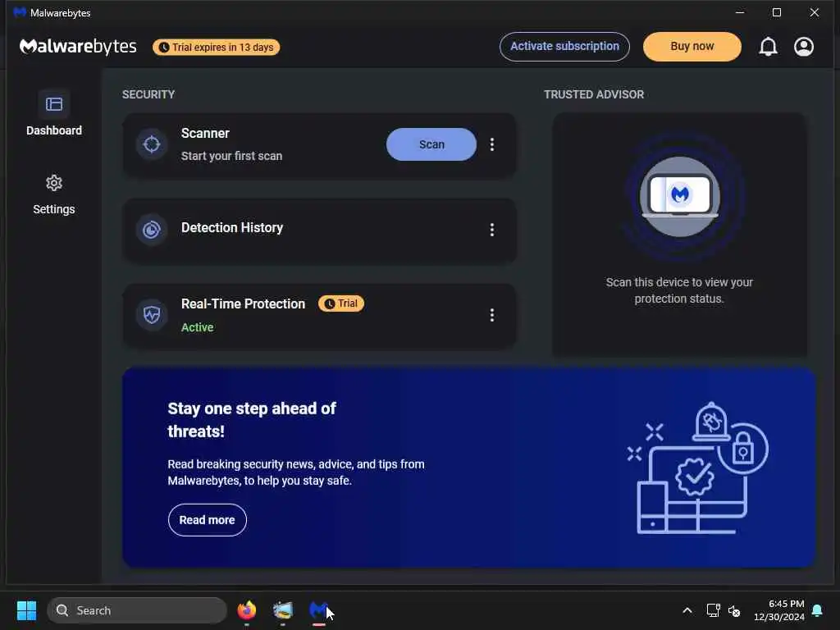Click the SECURITY section heading
Image resolution: width=840 pixels, height=630 pixels.
pyautogui.click(x=148, y=94)
